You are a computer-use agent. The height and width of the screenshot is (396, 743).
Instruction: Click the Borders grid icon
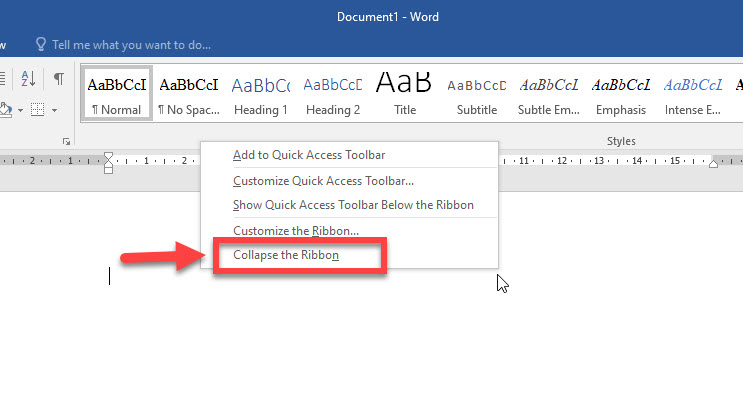[x=37, y=110]
